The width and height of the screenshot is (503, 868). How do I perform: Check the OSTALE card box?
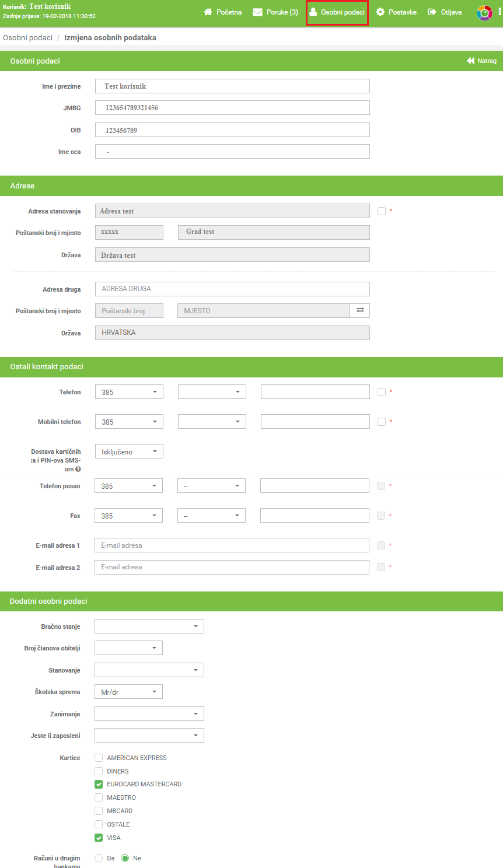[x=99, y=824]
